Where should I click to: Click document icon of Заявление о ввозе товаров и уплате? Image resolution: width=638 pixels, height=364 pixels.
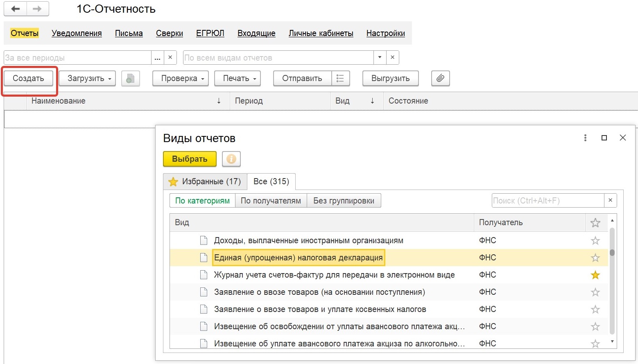tap(204, 309)
